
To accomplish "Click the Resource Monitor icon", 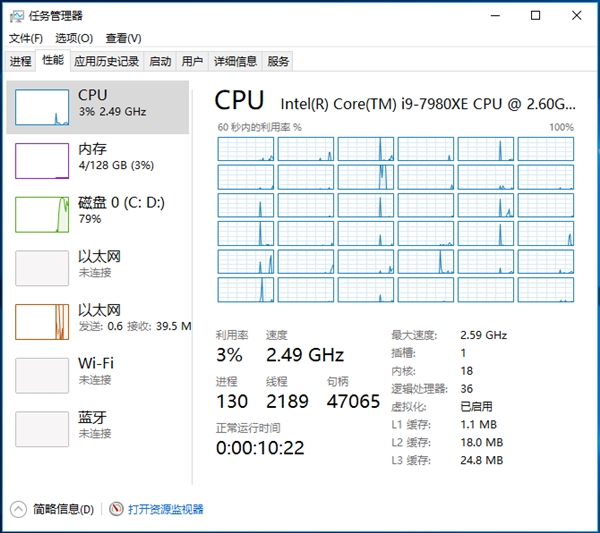I will point(116,509).
